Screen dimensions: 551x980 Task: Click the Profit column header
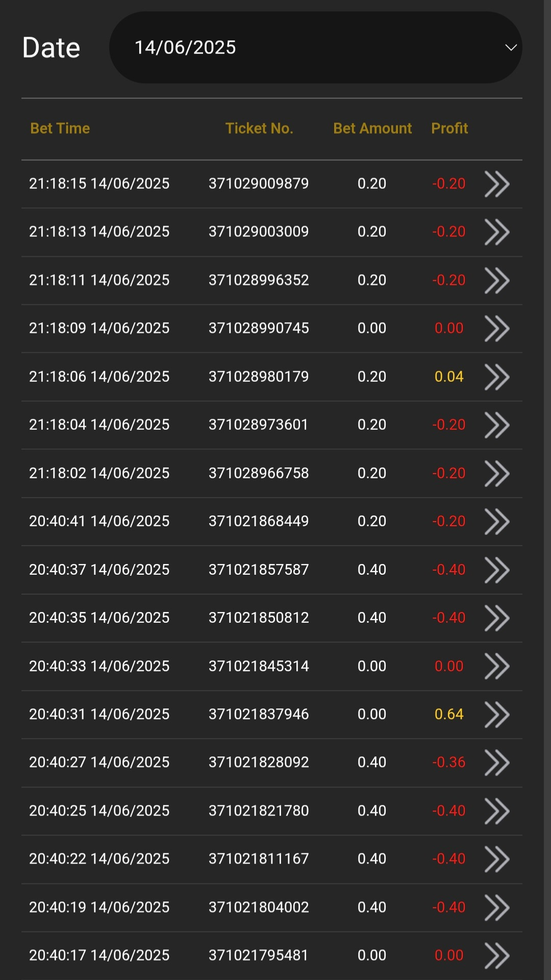[x=449, y=128]
